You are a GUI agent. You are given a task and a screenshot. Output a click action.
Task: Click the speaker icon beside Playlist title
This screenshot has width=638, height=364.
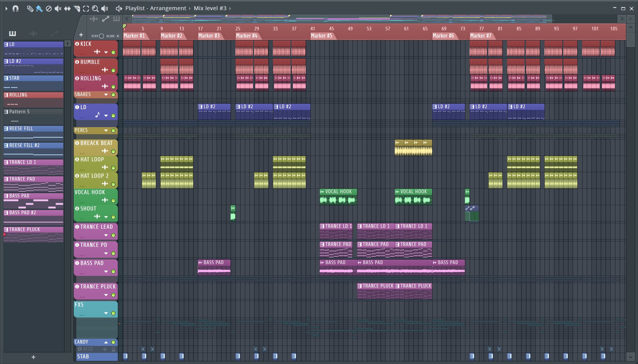[x=119, y=8]
